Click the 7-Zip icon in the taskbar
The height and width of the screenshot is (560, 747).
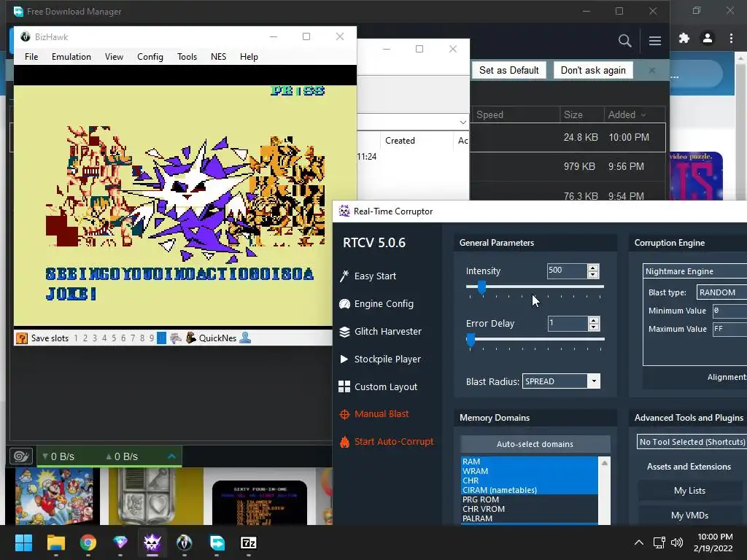(x=249, y=542)
